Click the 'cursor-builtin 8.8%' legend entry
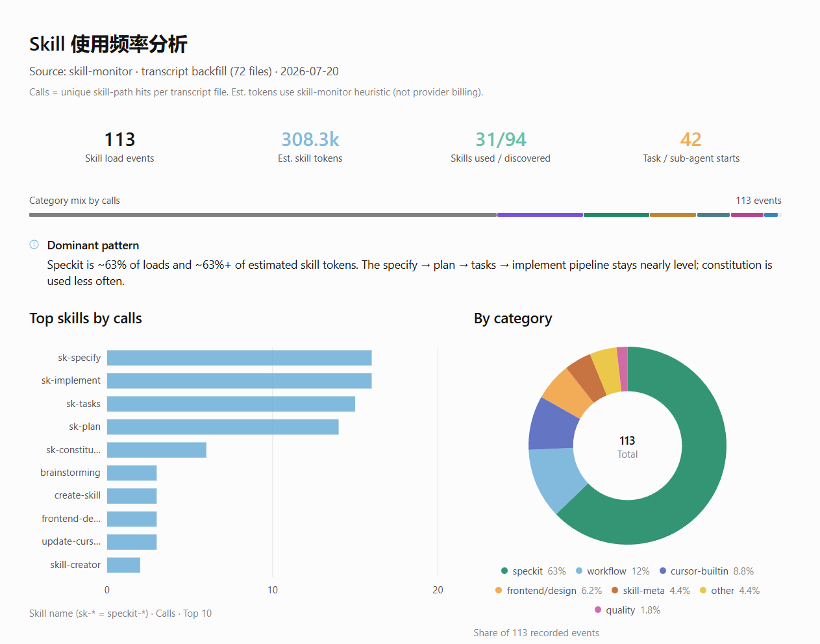This screenshot has height=644, width=820. click(706, 571)
